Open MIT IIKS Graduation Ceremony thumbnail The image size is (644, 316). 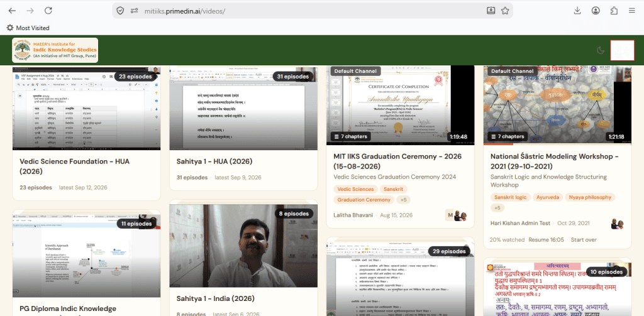(400, 106)
